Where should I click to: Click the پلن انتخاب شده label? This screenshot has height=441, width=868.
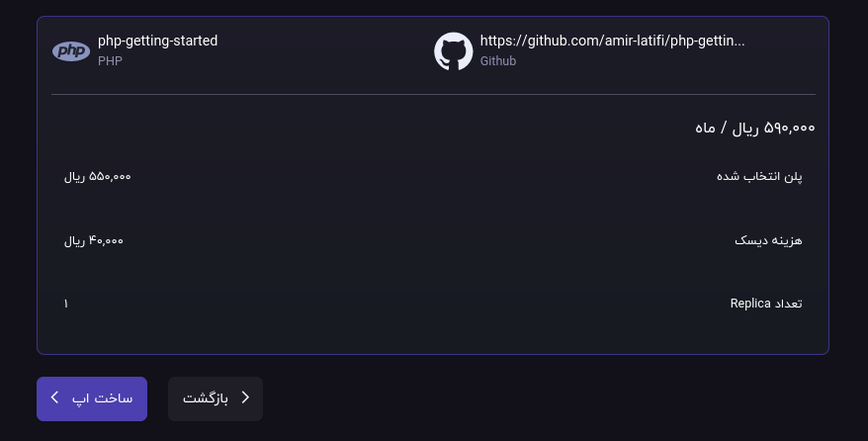(759, 177)
